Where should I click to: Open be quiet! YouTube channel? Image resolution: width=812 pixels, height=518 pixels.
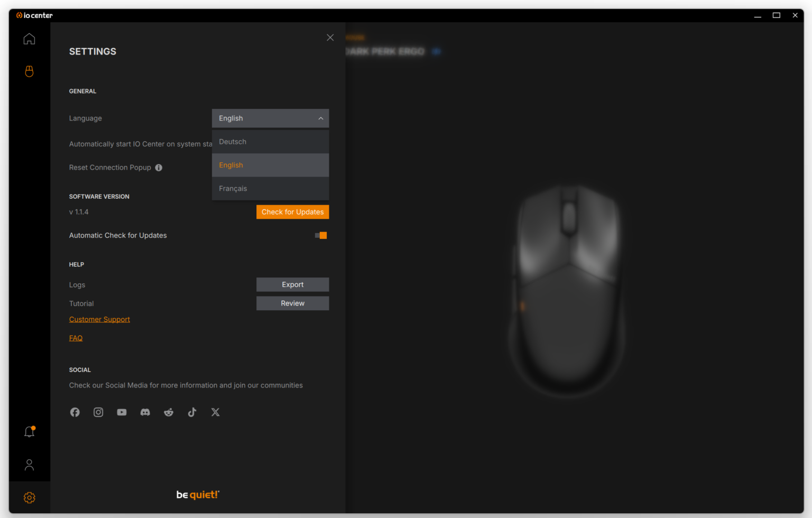(122, 412)
